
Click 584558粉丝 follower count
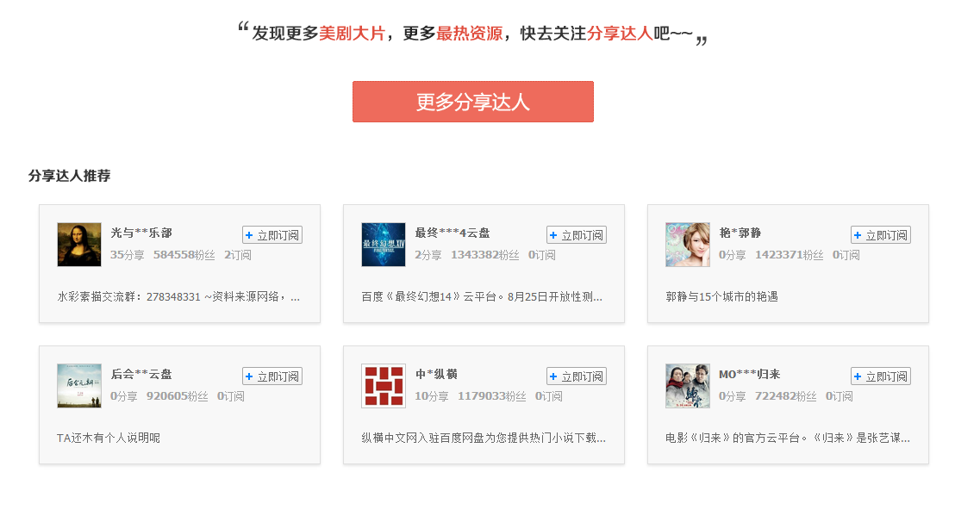tap(184, 255)
